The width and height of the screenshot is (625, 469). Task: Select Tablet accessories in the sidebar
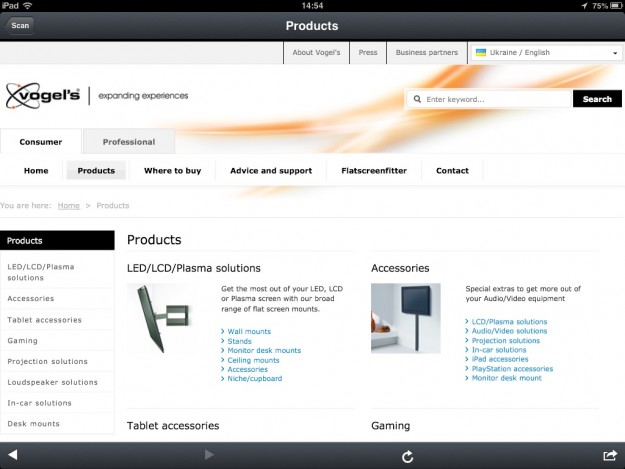45,320
